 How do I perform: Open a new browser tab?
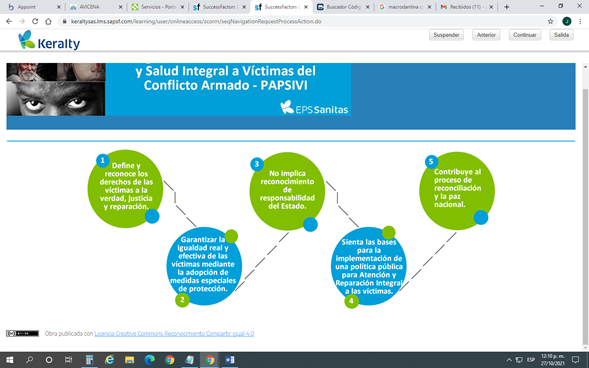[x=506, y=7]
